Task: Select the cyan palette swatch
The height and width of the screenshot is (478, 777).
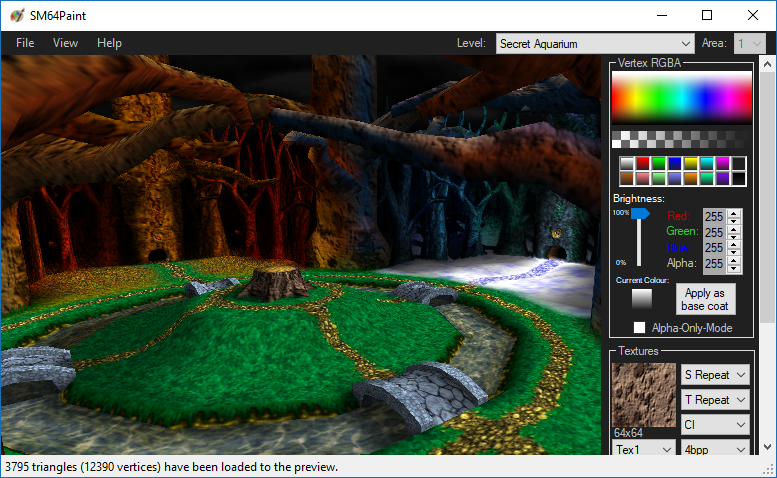Action: [707, 163]
